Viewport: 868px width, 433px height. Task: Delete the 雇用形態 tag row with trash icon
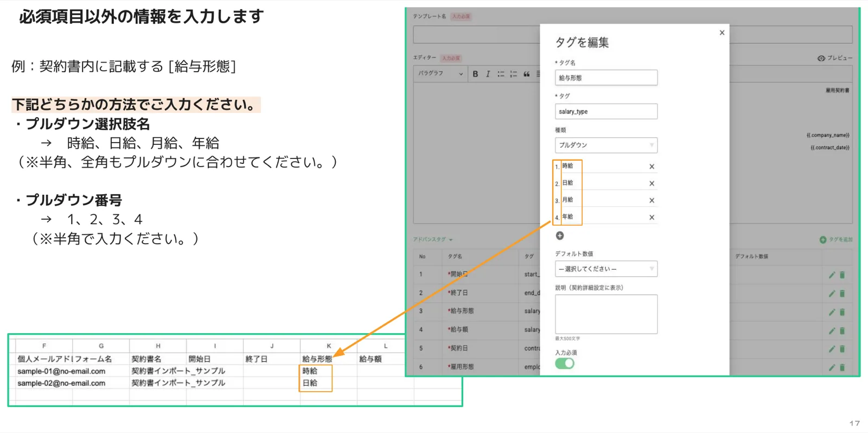coord(842,367)
